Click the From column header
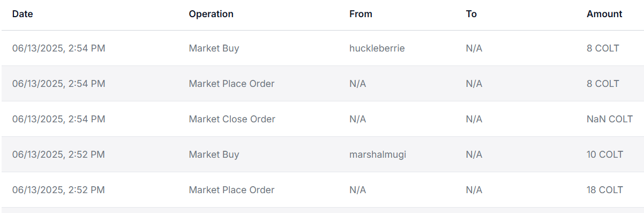Viewport: 644px width, 213px height. tap(361, 14)
